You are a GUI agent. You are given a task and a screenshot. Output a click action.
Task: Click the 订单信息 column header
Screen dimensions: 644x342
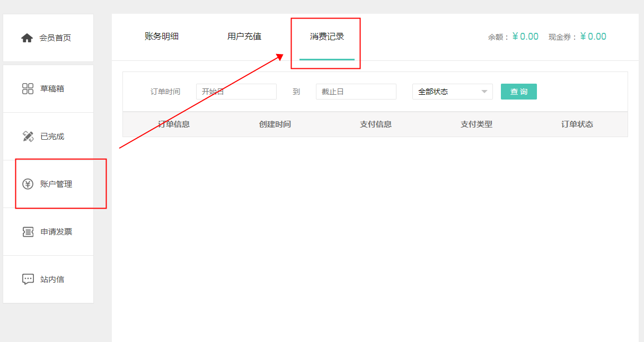coord(174,124)
